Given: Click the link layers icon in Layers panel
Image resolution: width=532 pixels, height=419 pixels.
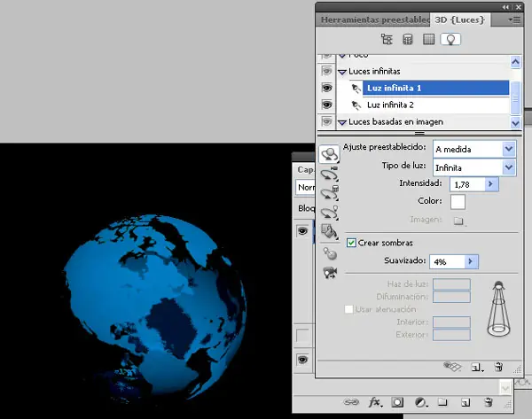Looking at the screenshot, I should (x=351, y=402).
